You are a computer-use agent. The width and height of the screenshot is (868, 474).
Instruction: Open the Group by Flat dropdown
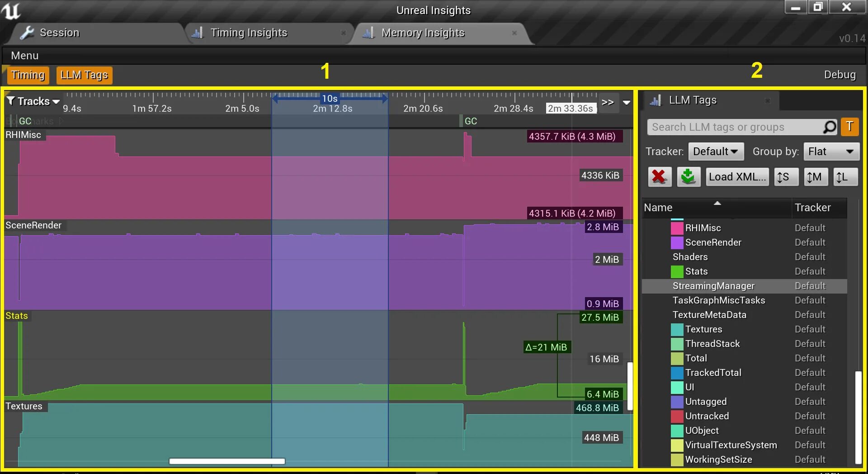tap(831, 152)
